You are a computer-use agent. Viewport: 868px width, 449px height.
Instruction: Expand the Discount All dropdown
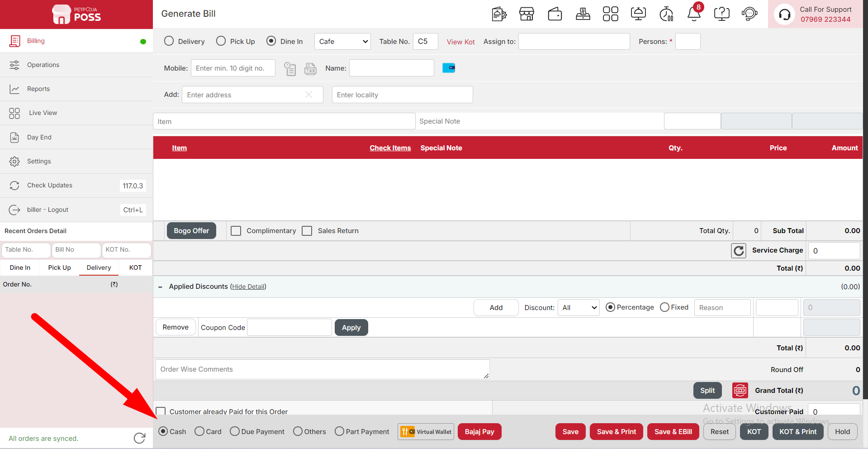tap(579, 308)
